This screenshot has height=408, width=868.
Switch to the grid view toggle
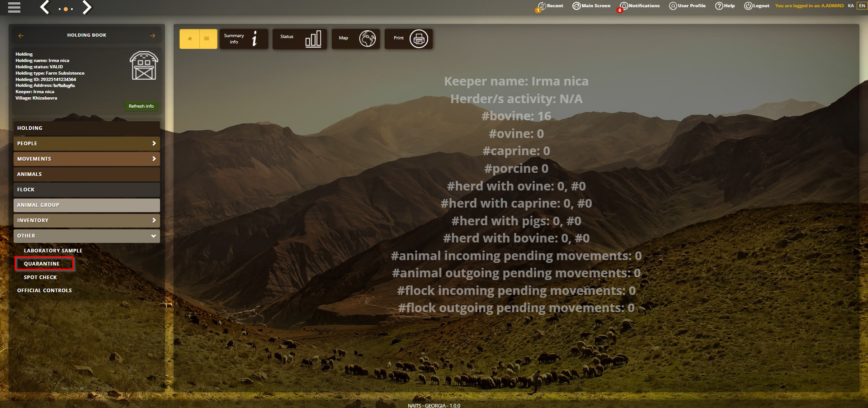click(208, 39)
